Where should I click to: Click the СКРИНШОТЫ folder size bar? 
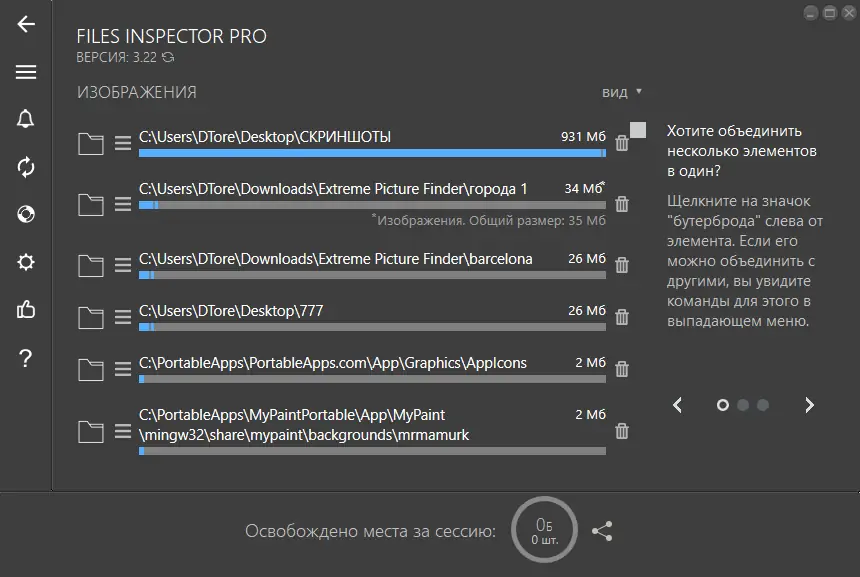click(x=372, y=153)
